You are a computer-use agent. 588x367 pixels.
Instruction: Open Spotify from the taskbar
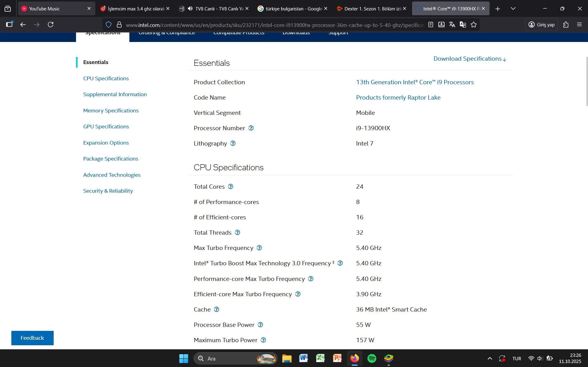tap(372, 358)
